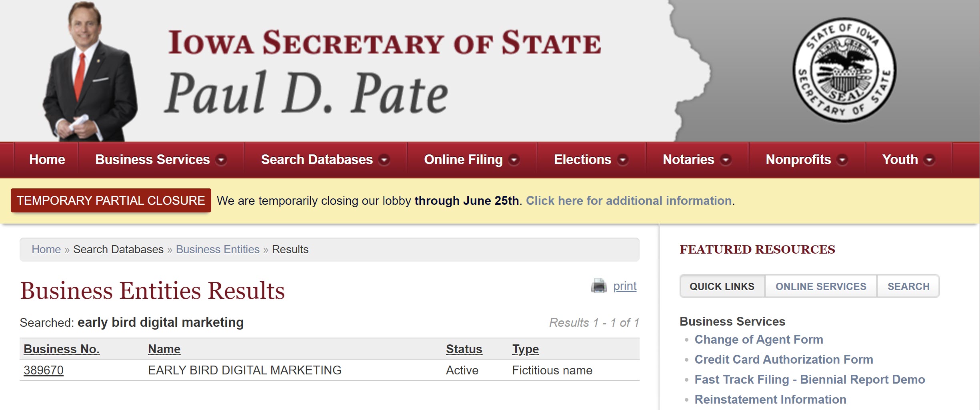Image resolution: width=980 pixels, height=410 pixels.
Task: Open business number 389670 record
Action: [44, 370]
